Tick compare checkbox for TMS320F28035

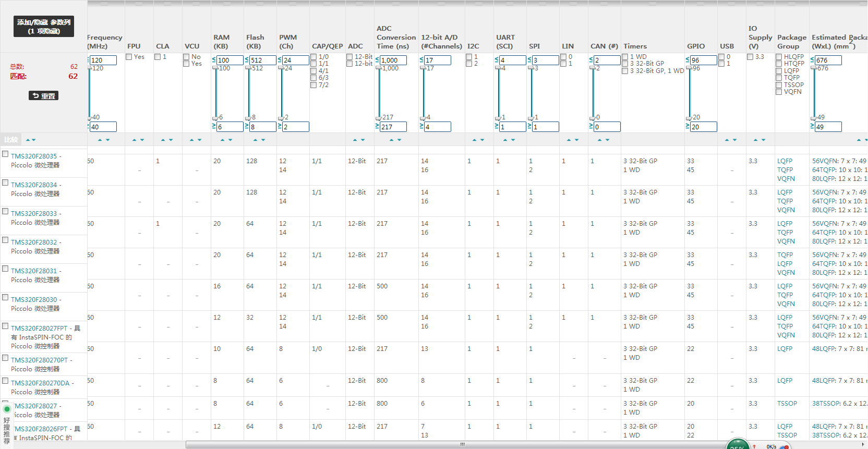tap(5, 154)
